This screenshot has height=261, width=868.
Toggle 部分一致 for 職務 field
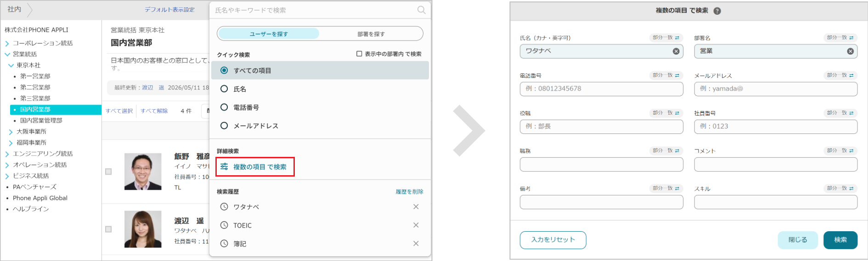666,150
